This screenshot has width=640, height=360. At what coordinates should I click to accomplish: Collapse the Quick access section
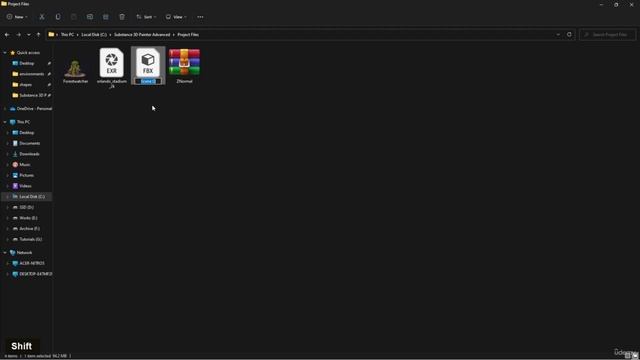point(5,53)
